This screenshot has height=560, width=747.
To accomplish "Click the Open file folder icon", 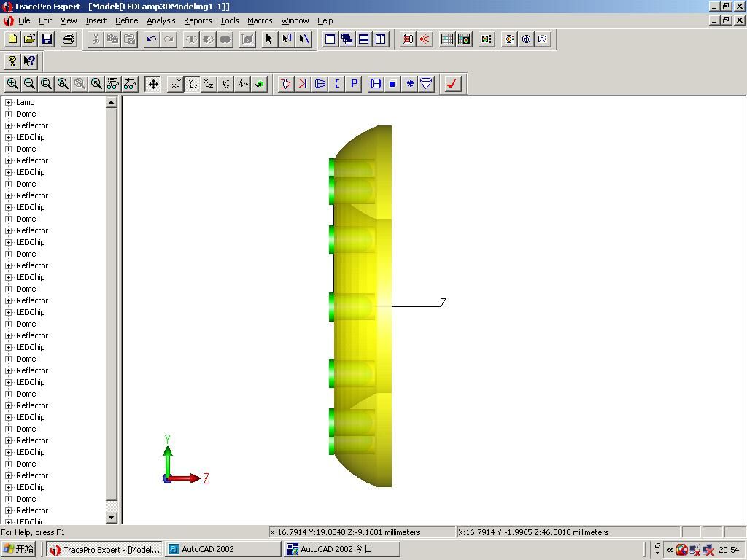I will (x=29, y=39).
